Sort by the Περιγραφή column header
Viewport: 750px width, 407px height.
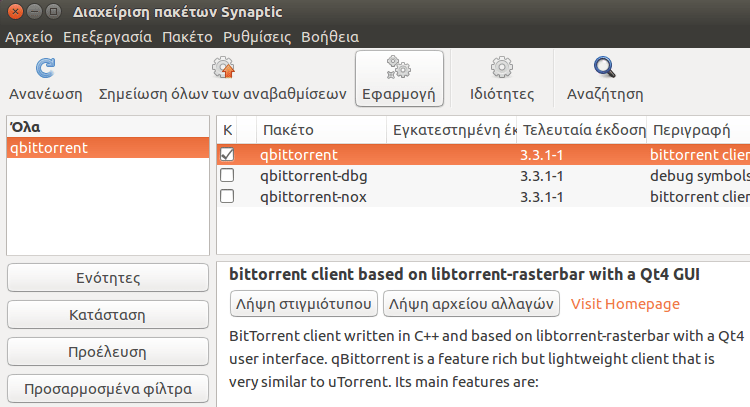point(698,130)
